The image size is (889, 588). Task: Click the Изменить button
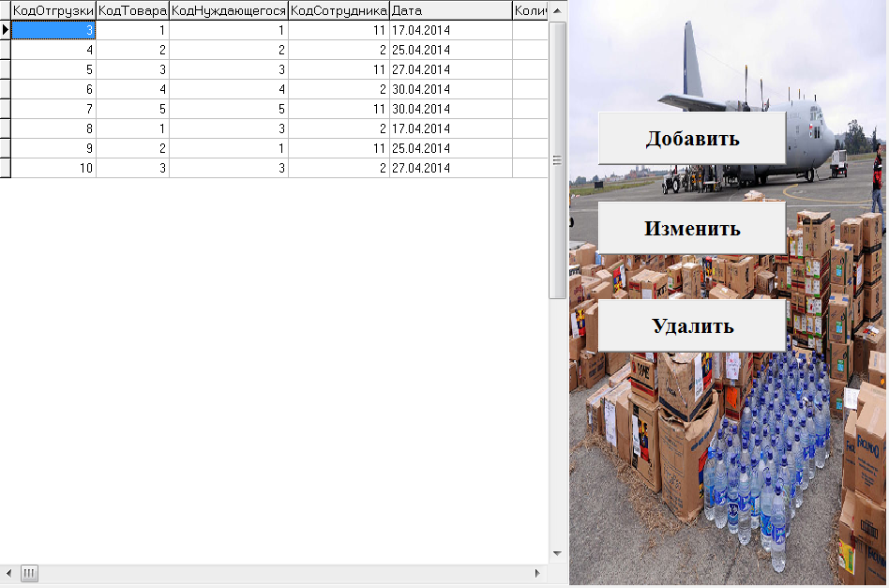[x=692, y=228]
